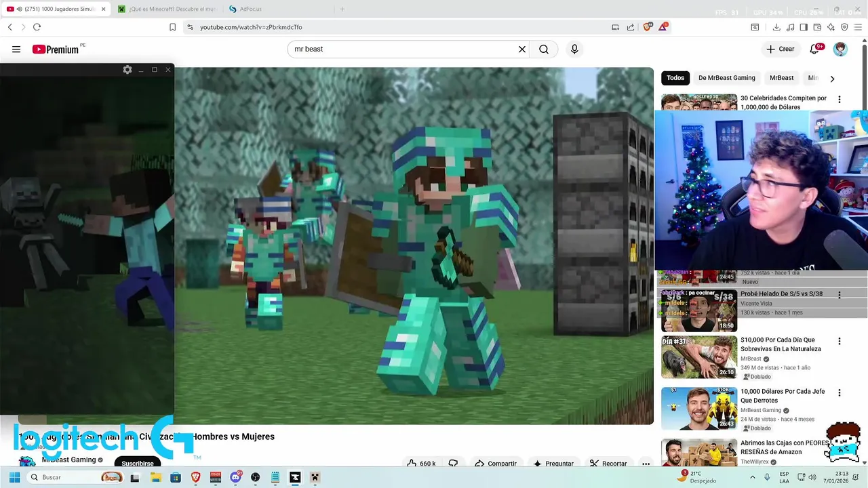This screenshot has width=868, height=488.
Task: Like the video with 660 k likes
Action: [420, 464]
